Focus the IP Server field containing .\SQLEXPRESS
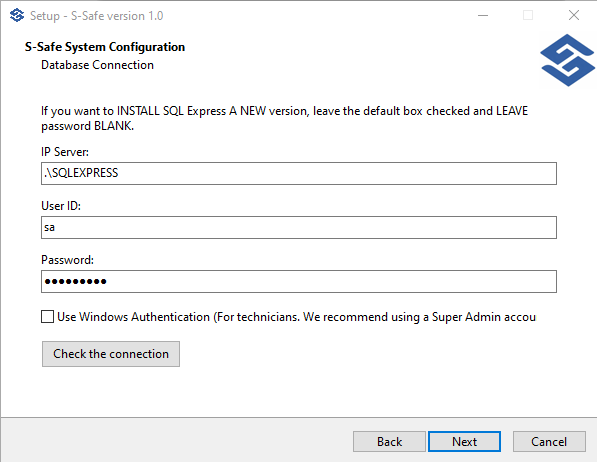597x462 pixels. point(299,174)
